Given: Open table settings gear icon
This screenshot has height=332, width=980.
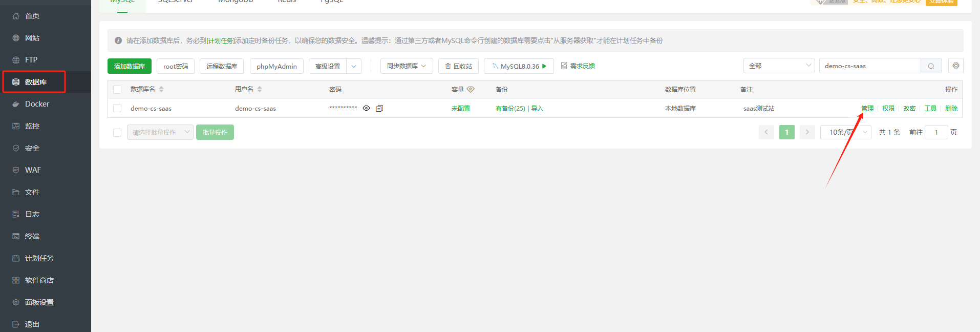Looking at the screenshot, I should click(x=955, y=66).
